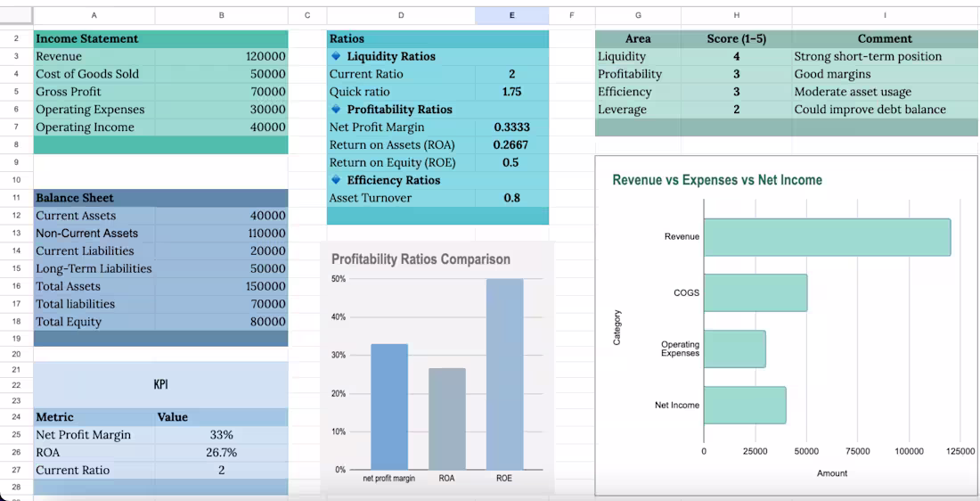Image resolution: width=980 pixels, height=501 pixels.
Task: Select the KPI Net Profit Margin 33% value
Action: (222, 435)
